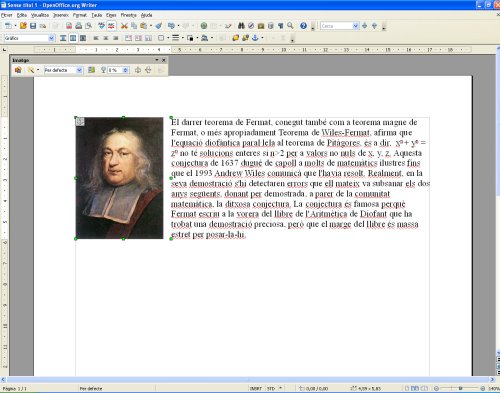Toggle Page Wrap option in frame toolbar
This screenshot has height=393, width=500.
pyautogui.click(x=73, y=38)
